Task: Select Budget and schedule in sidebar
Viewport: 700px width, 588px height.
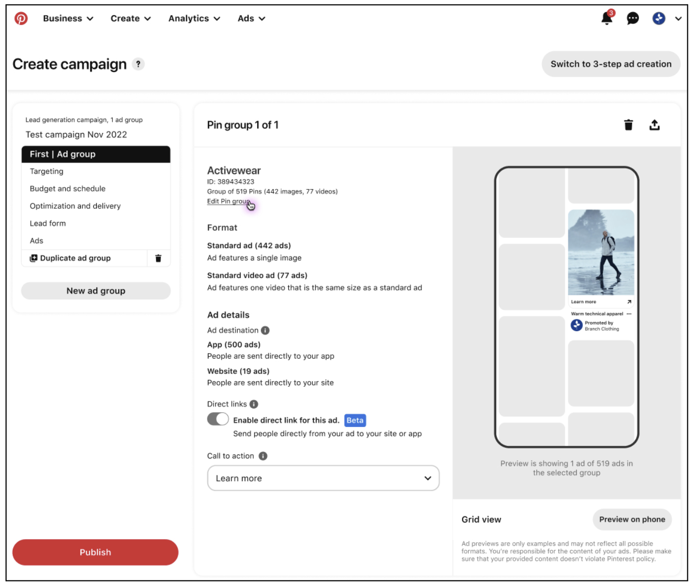Action: (x=68, y=189)
